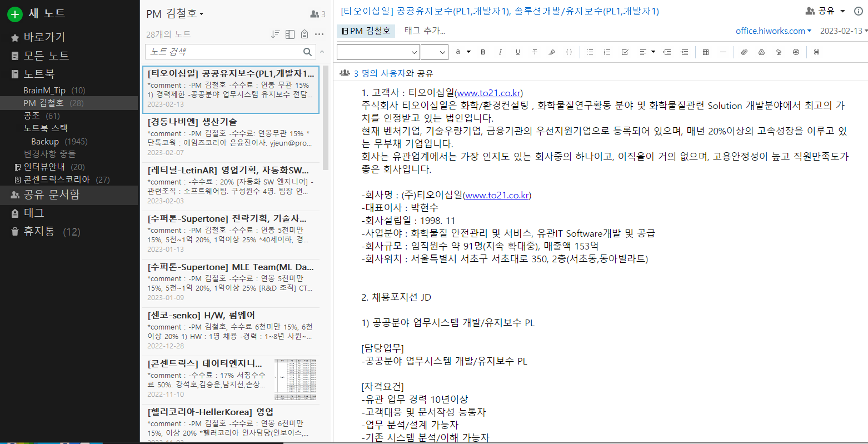The image size is (868, 444).
Task: Open the 레티널-LetinAR 영업기획 note
Action: pyautogui.click(x=231, y=186)
